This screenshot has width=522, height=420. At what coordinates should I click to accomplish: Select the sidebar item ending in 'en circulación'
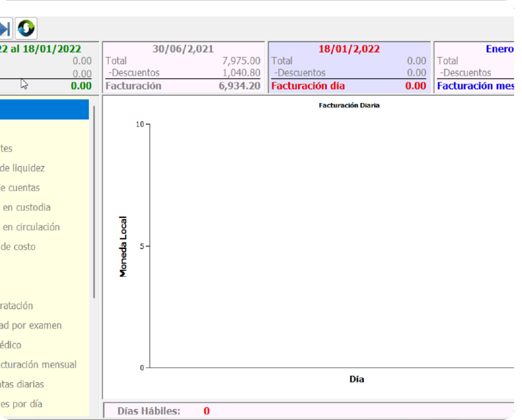[30, 227]
